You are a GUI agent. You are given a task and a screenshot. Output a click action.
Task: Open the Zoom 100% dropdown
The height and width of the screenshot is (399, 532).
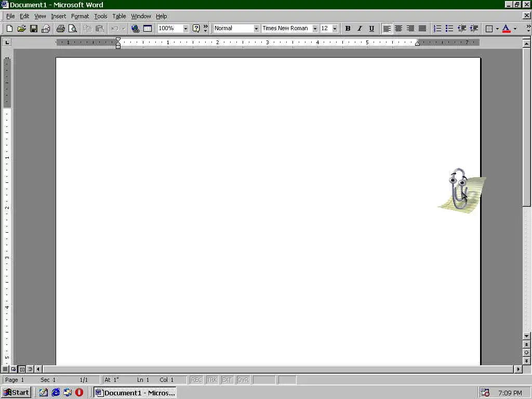185,29
